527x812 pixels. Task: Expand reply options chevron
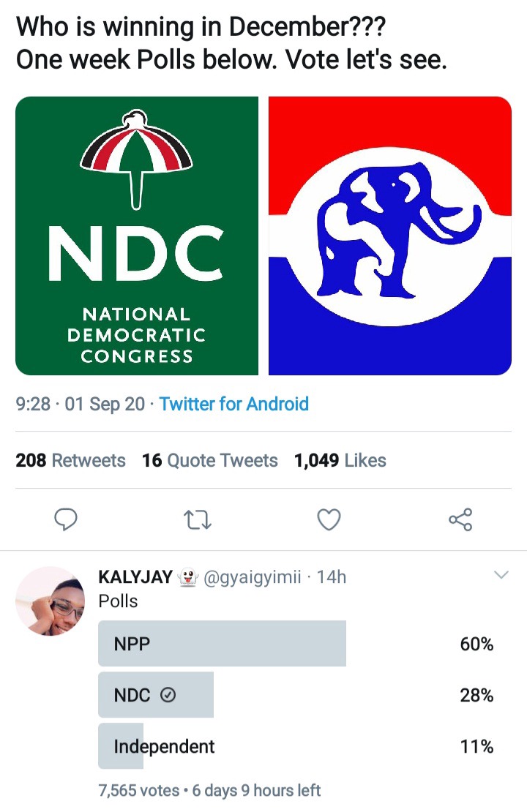tap(501, 576)
